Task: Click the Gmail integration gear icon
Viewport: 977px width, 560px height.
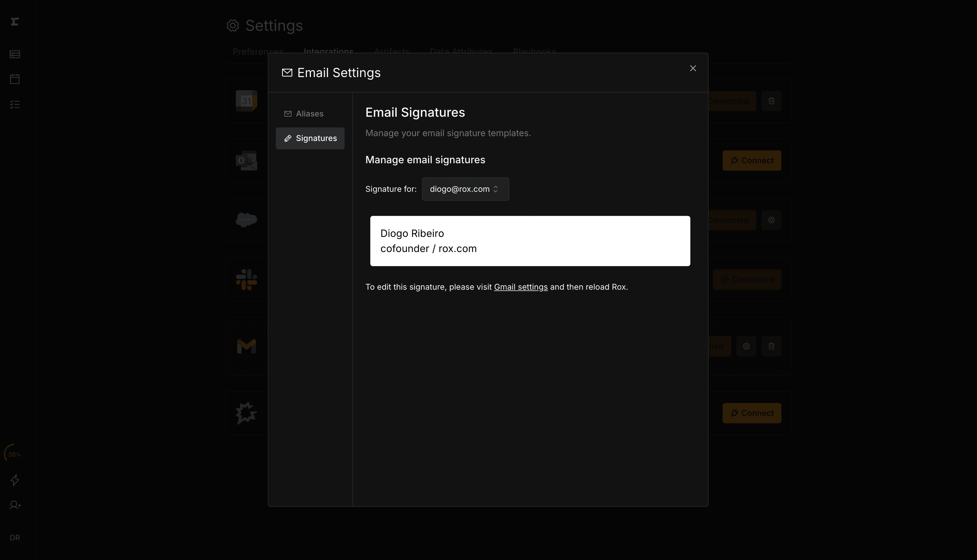Action: coord(746,346)
